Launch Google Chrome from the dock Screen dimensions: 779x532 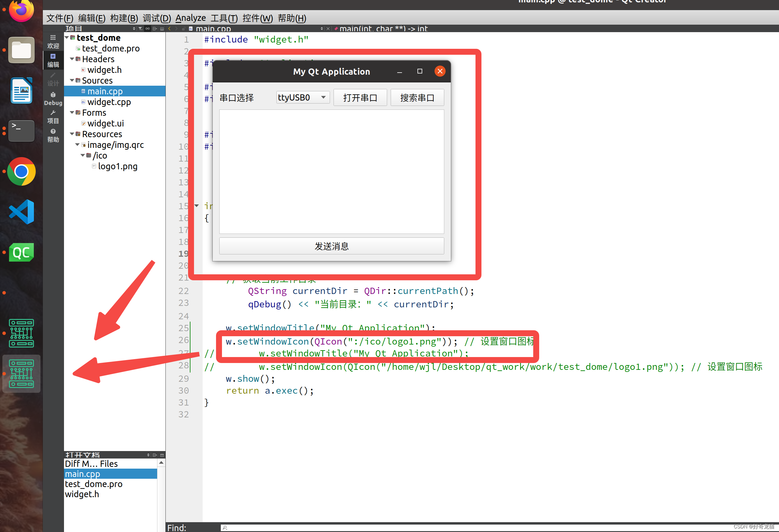pos(21,171)
